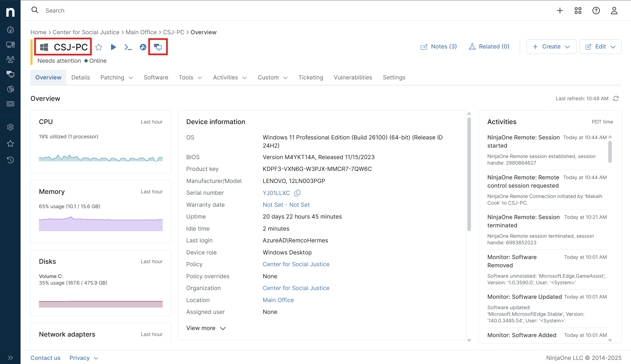Open the Main Office location link

(278, 300)
